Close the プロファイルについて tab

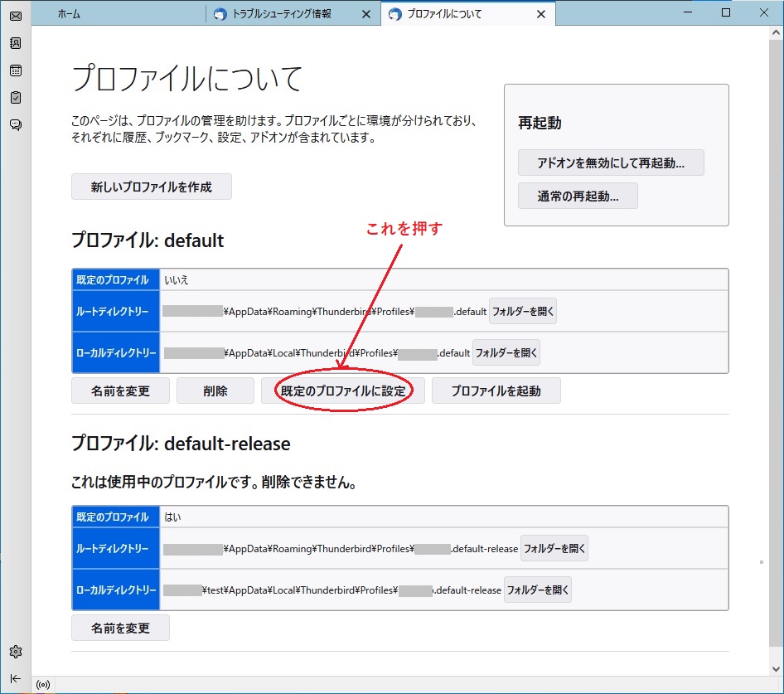click(541, 14)
